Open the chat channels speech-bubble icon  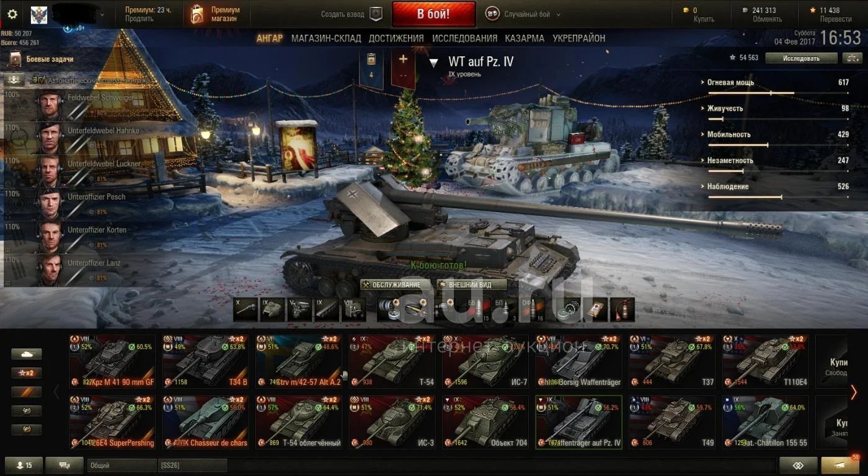pyautogui.click(x=64, y=465)
